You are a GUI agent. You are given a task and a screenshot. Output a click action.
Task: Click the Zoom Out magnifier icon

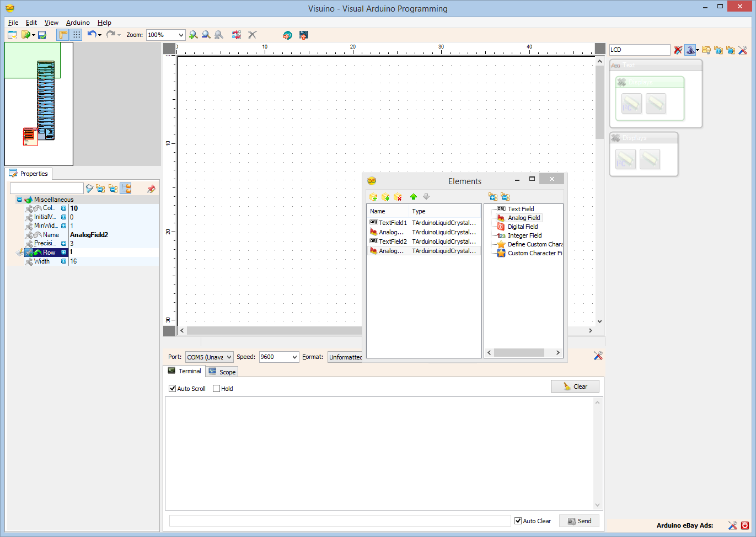(x=206, y=35)
